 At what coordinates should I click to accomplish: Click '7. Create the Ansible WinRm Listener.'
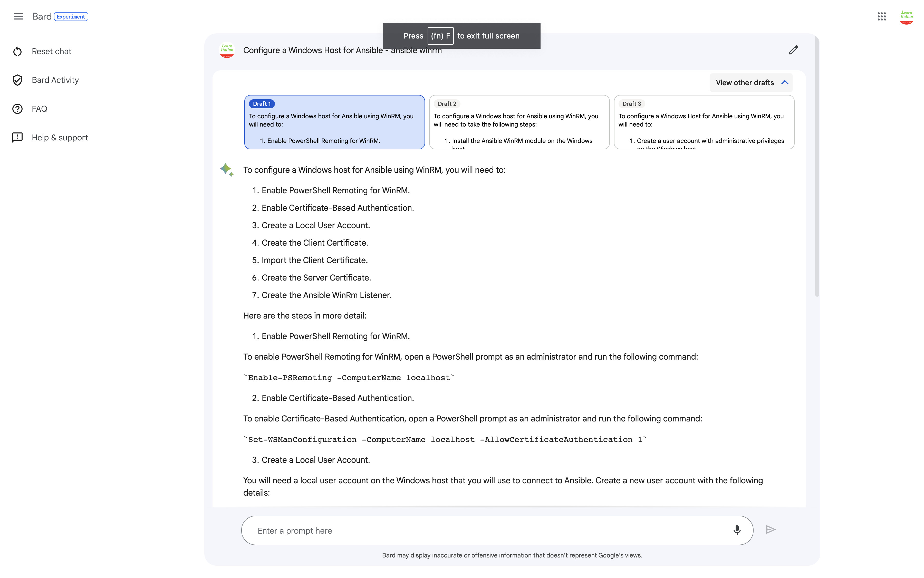[321, 295]
